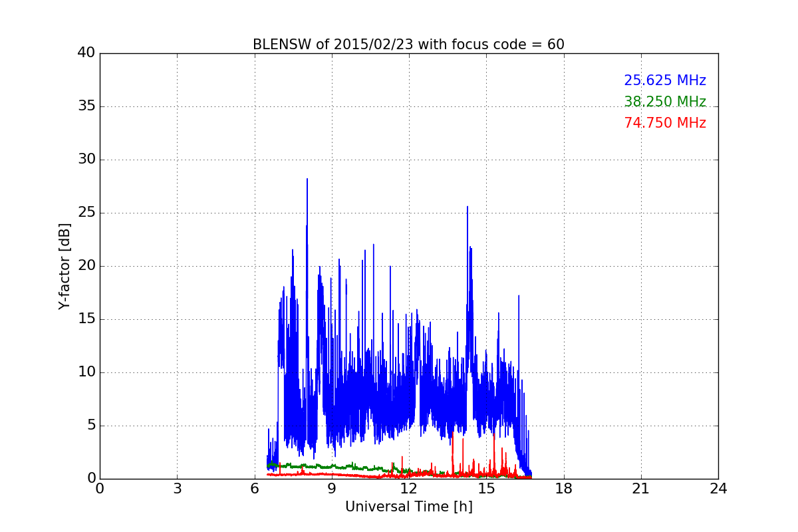Click the y-axis tick label '40'
Viewport: 798px width, 532px height.
pos(86,53)
